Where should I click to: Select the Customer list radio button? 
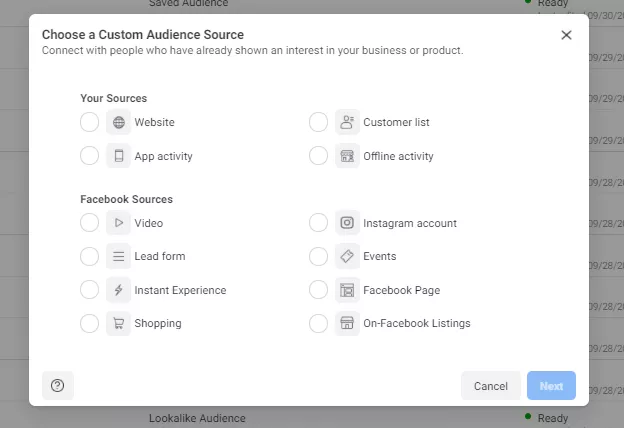pyautogui.click(x=318, y=122)
